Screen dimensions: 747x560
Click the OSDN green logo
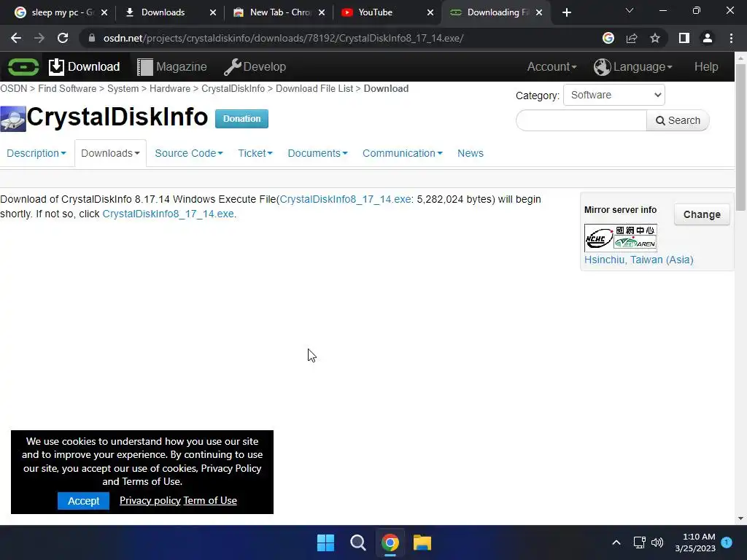tap(23, 66)
